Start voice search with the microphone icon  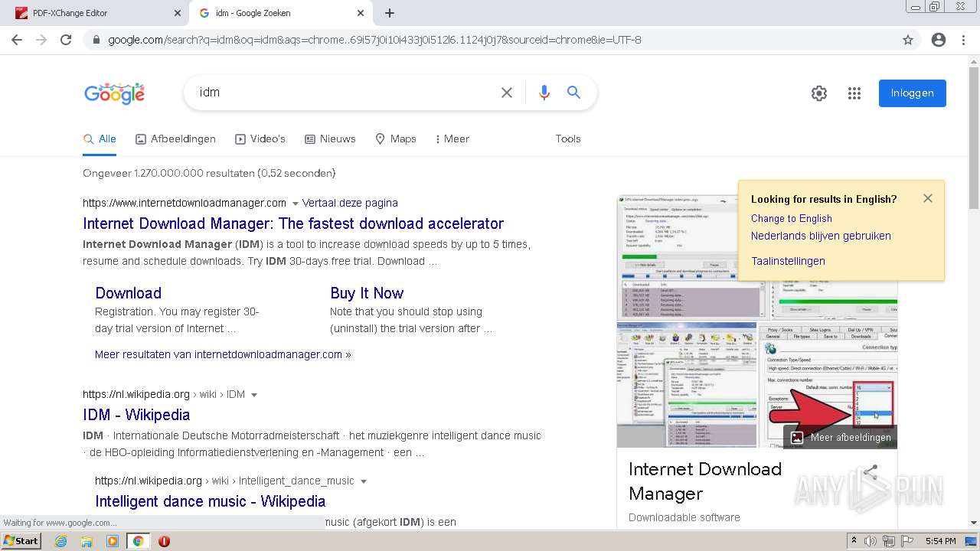coord(544,93)
